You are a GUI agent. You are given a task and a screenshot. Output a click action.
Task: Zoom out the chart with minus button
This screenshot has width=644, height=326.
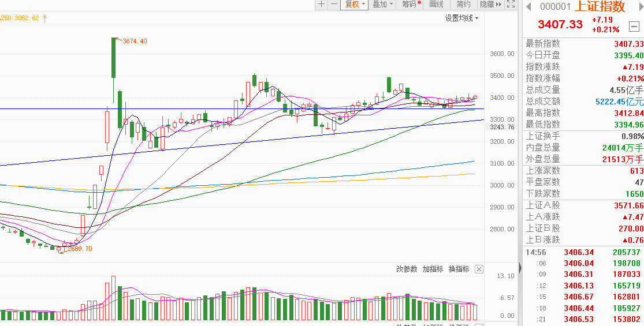click(x=334, y=5)
